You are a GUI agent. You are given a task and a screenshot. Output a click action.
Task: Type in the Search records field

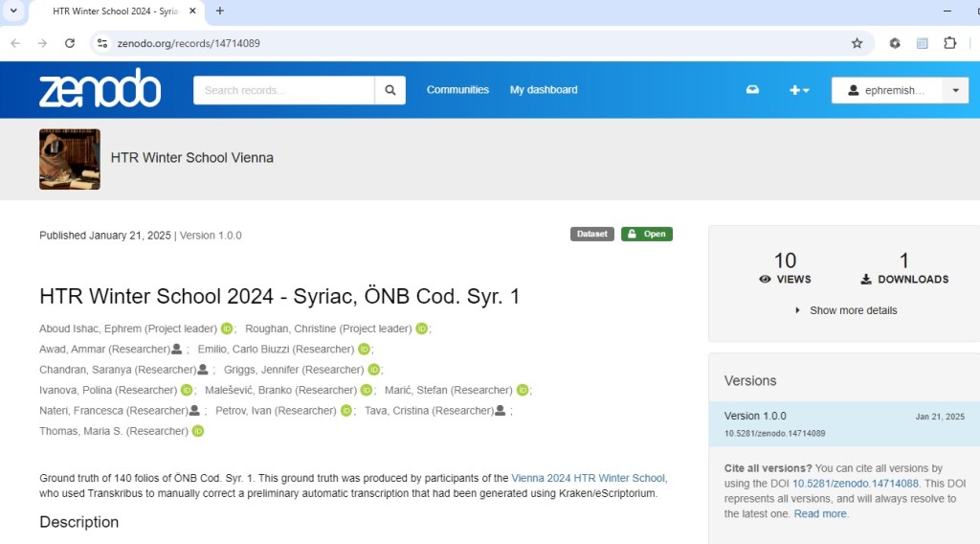click(x=284, y=90)
